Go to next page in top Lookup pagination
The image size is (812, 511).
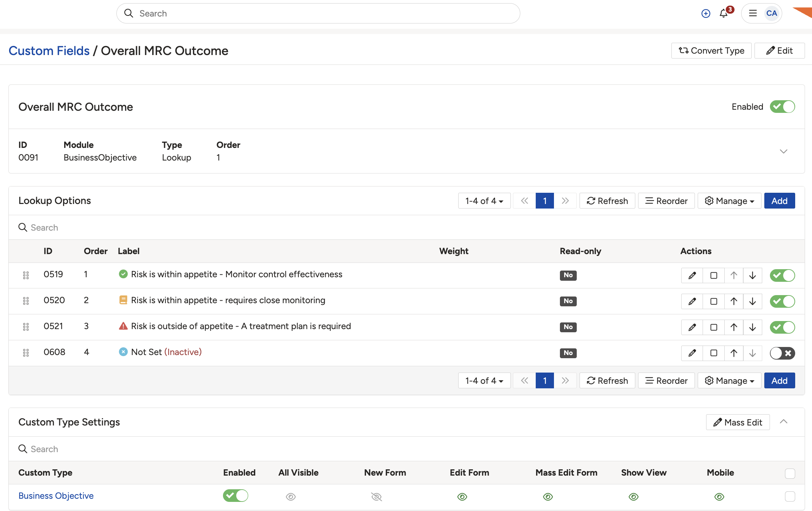(x=565, y=201)
